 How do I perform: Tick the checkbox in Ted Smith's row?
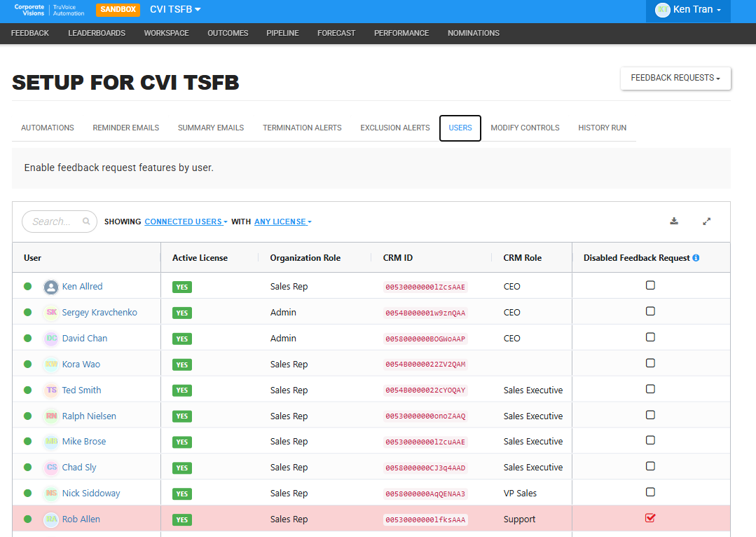tap(650, 389)
